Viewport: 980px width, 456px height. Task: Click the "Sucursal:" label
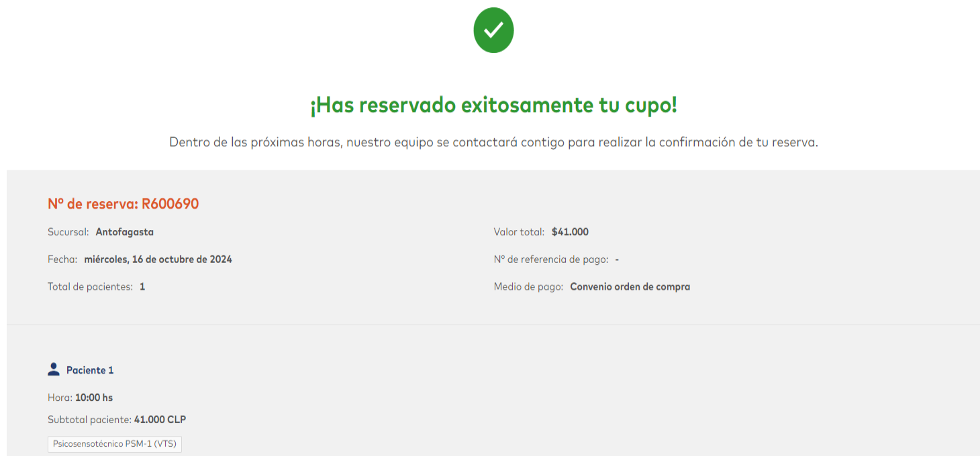(x=68, y=232)
